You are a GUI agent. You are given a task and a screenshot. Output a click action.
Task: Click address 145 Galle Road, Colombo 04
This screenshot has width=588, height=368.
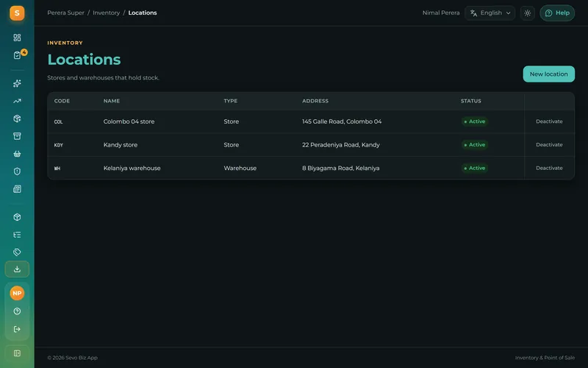(342, 121)
